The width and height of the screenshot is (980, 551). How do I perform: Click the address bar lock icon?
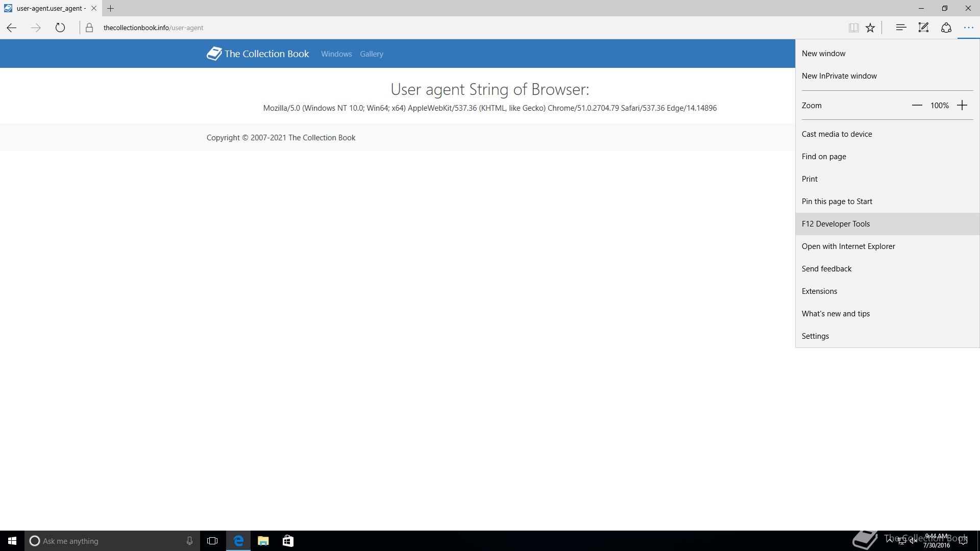pos(89,28)
